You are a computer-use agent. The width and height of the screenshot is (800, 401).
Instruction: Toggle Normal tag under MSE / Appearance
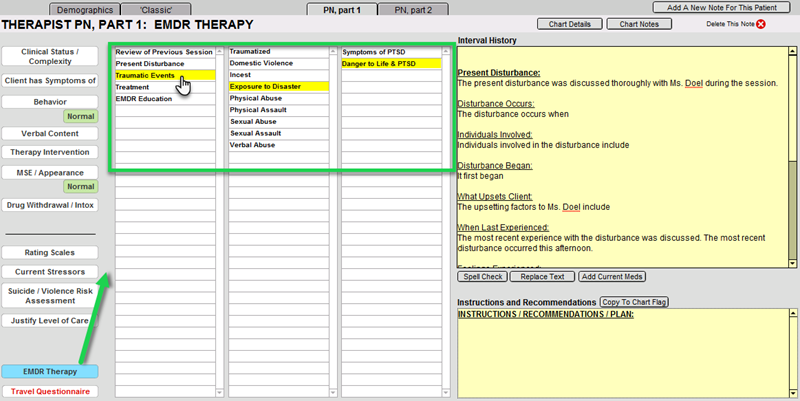pyautogui.click(x=79, y=186)
